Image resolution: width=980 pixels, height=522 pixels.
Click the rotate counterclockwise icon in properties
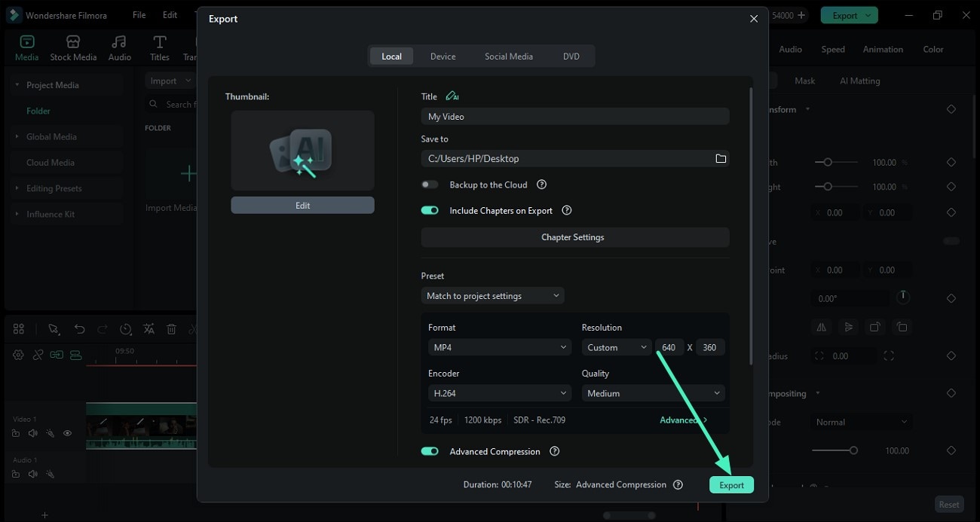[902, 327]
